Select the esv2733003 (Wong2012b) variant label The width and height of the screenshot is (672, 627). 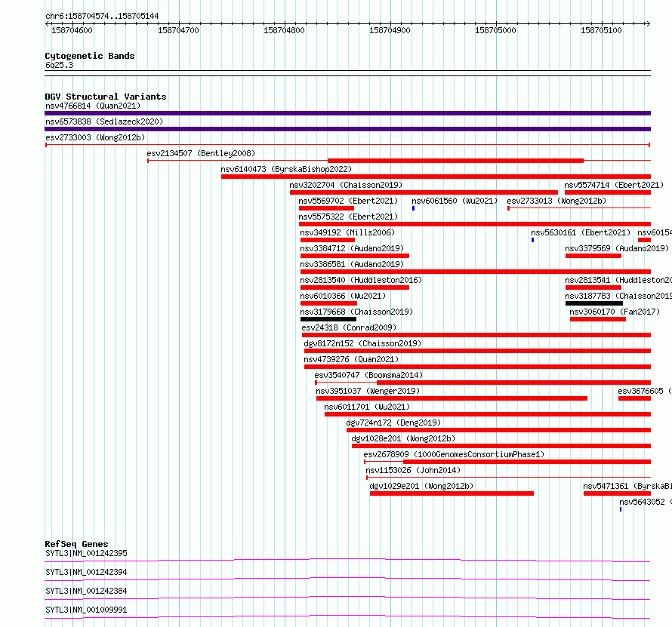pos(95,137)
